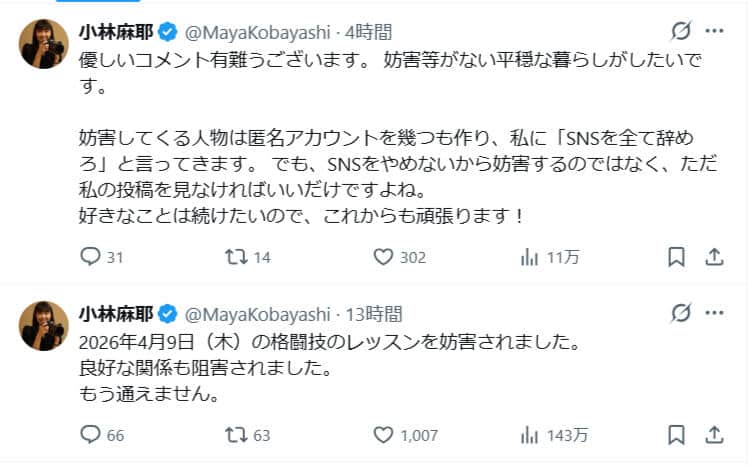View analytics of the tweet with 143万 views
Screen dimensions: 748x465
529,435
